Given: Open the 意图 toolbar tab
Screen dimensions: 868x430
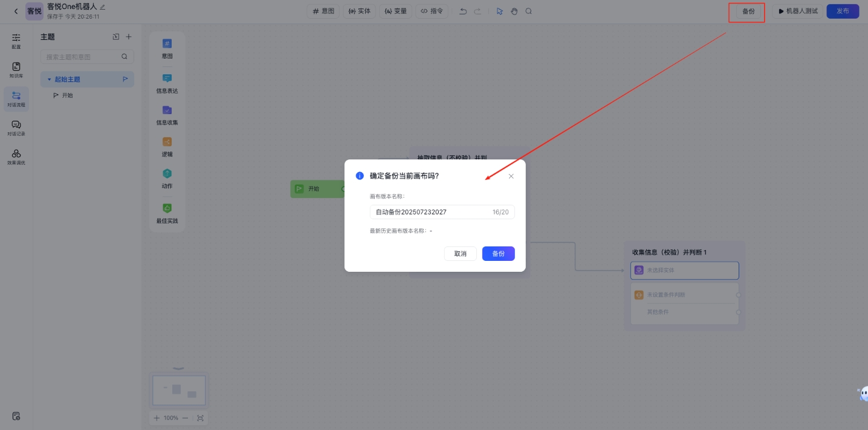Looking at the screenshot, I should pos(323,11).
